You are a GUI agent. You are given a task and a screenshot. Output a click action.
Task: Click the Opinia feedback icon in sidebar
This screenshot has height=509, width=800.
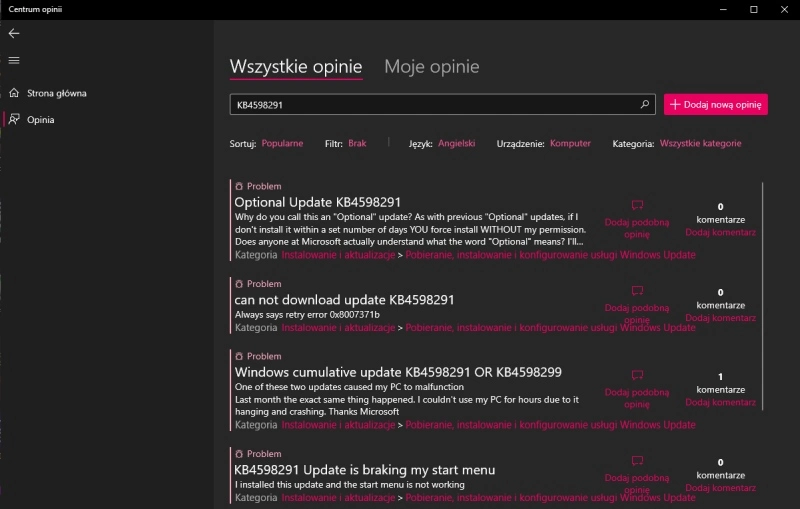(x=14, y=119)
